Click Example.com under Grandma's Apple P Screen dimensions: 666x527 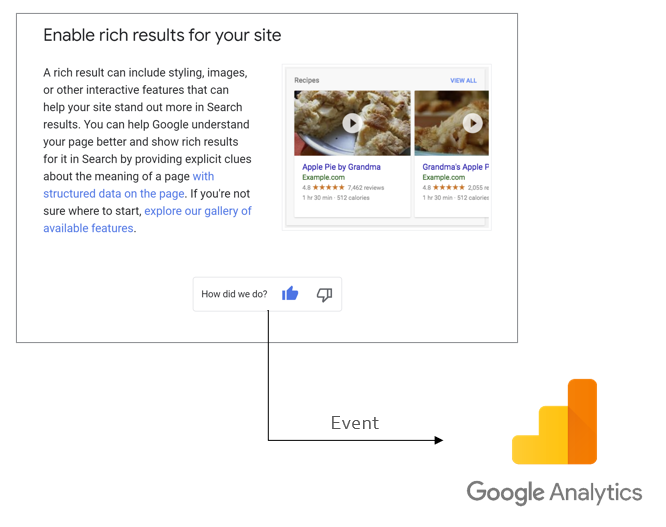[443, 177]
